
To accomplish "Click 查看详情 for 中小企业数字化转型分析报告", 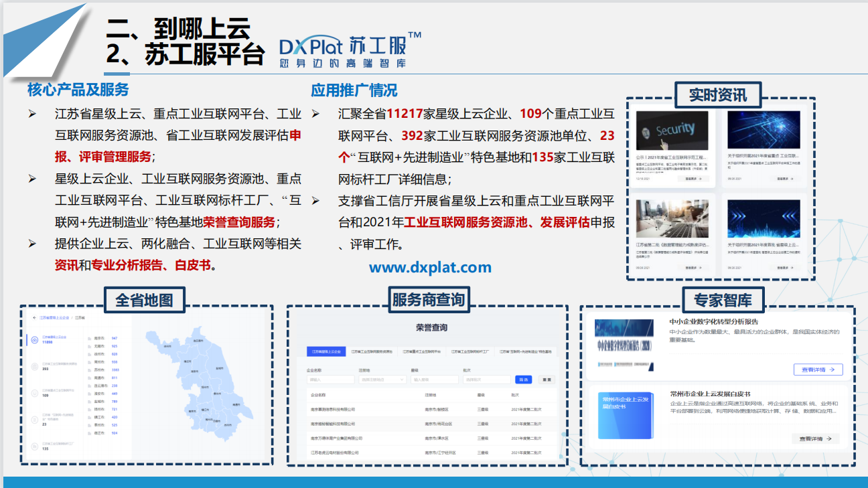I will pyautogui.click(x=817, y=370).
